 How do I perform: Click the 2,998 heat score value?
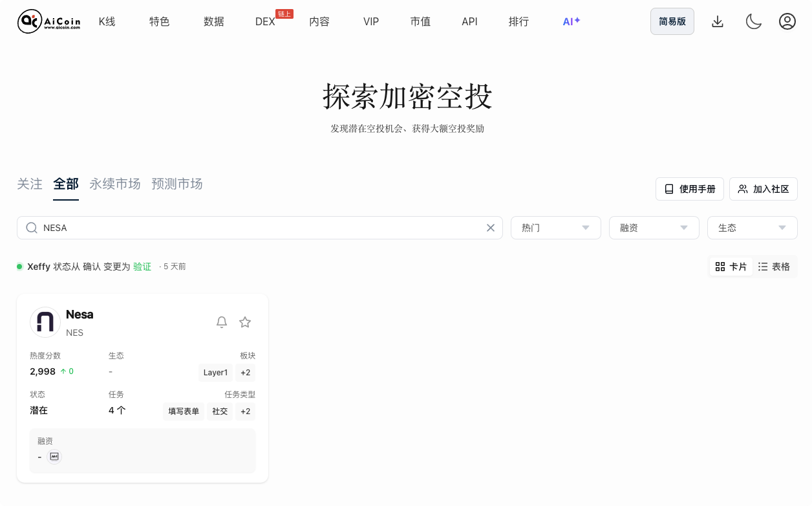click(x=43, y=371)
